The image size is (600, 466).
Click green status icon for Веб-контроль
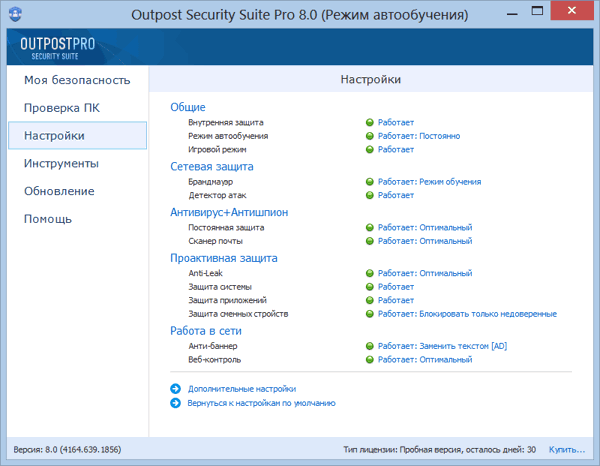tap(369, 360)
